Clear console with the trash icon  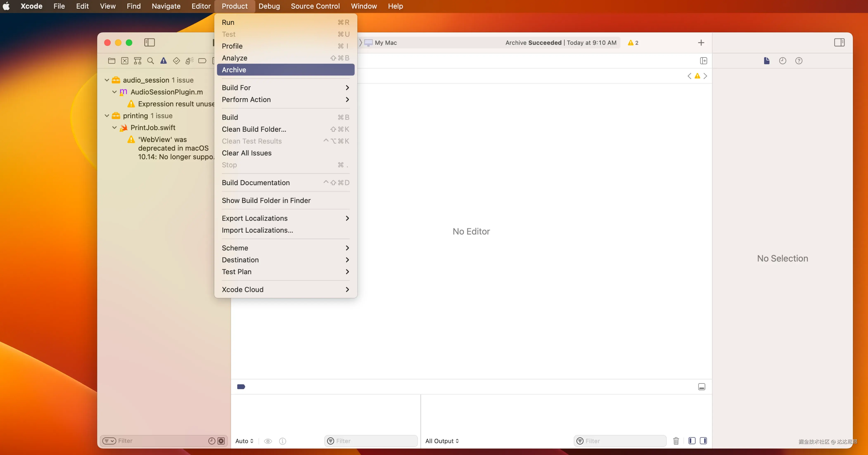click(676, 441)
